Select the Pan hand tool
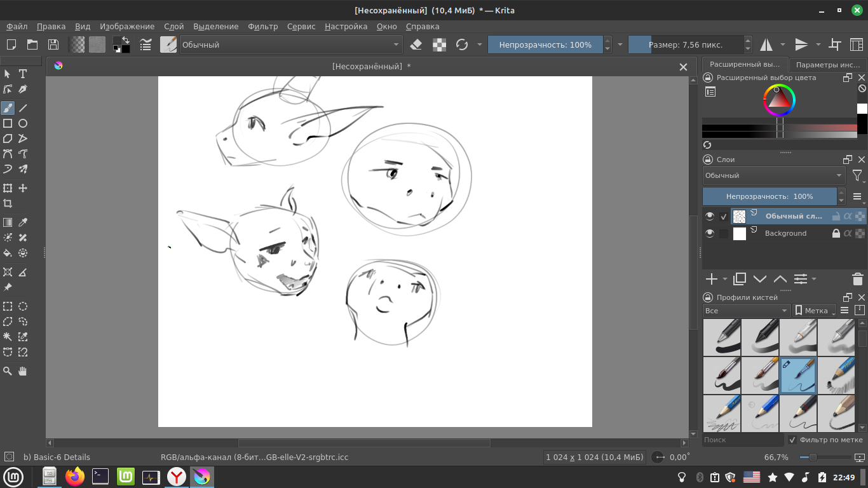The width and height of the screenshot is (868, 488). click(x=23, y=371)
